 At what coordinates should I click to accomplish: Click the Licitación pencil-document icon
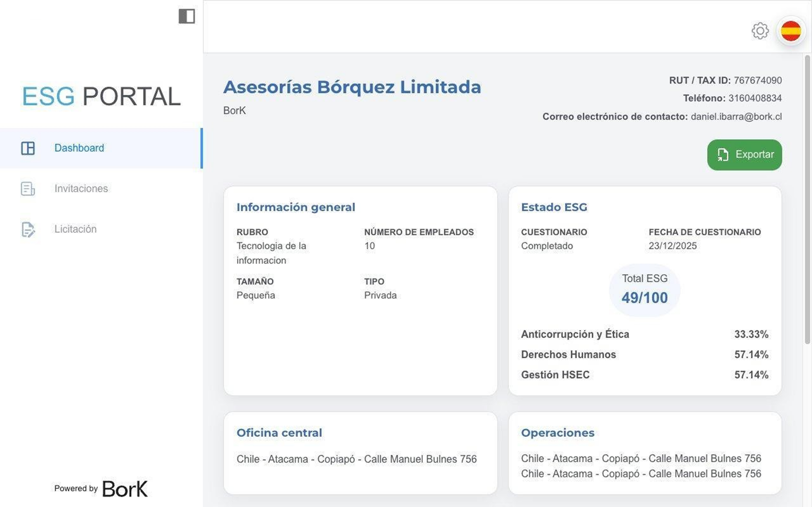(x=28, y=230)
